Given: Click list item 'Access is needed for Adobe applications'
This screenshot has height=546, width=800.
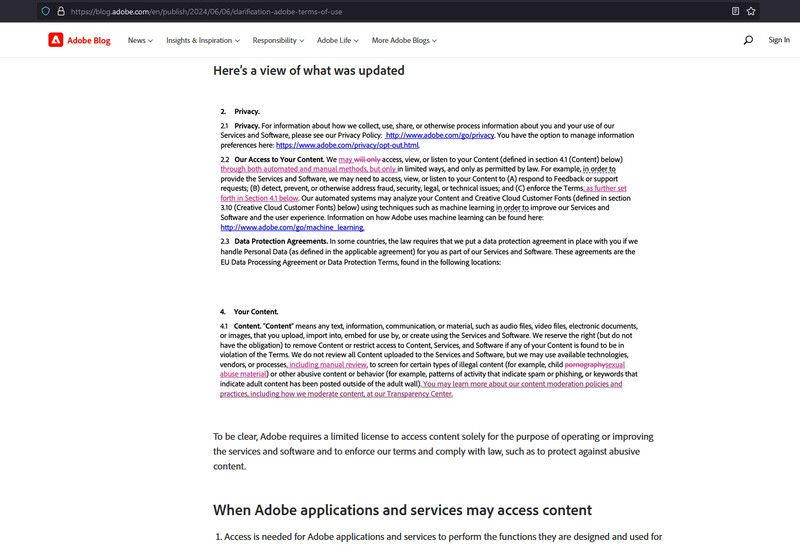Looking at the screenshot, I should point(439,537).
